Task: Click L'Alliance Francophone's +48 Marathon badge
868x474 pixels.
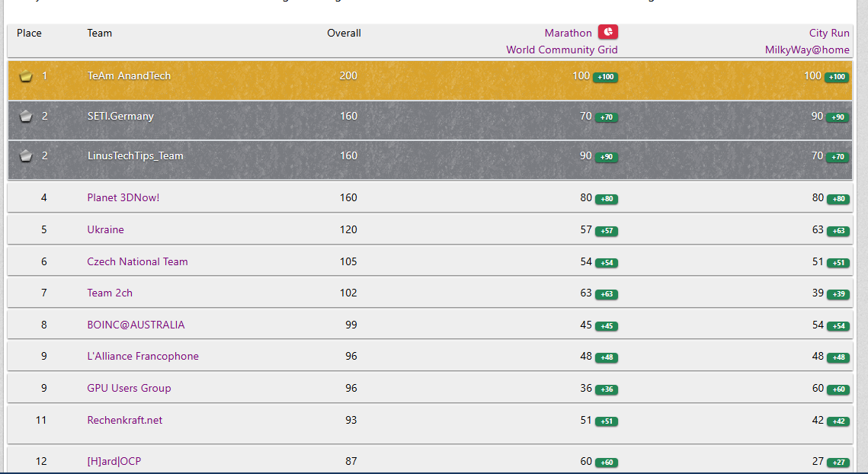Action: click(x=607, y=357)
